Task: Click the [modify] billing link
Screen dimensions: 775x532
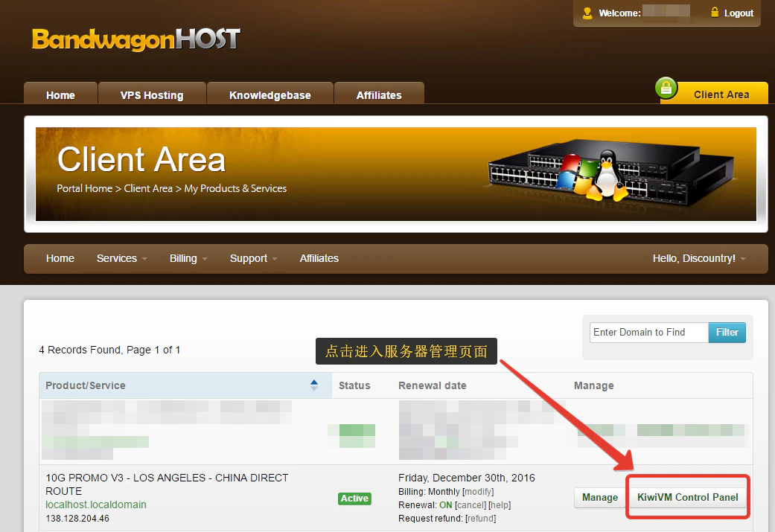Action: coord(478,492)
